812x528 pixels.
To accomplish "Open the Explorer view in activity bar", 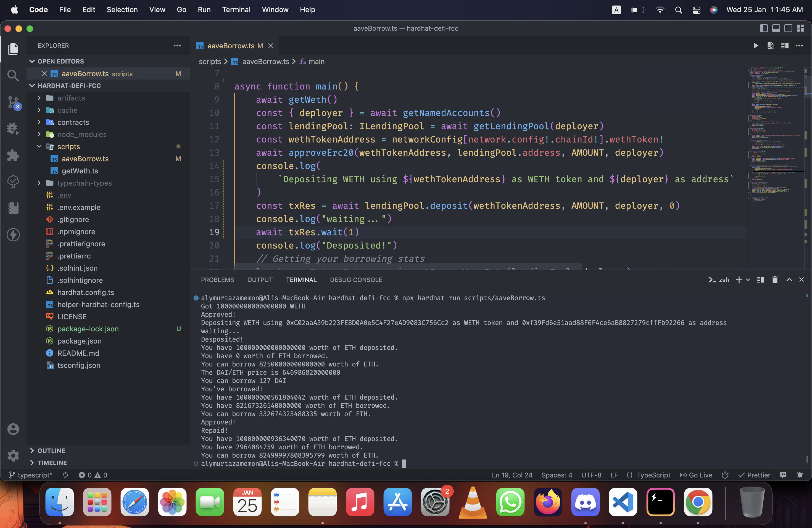I will click(x=13, y=49).
